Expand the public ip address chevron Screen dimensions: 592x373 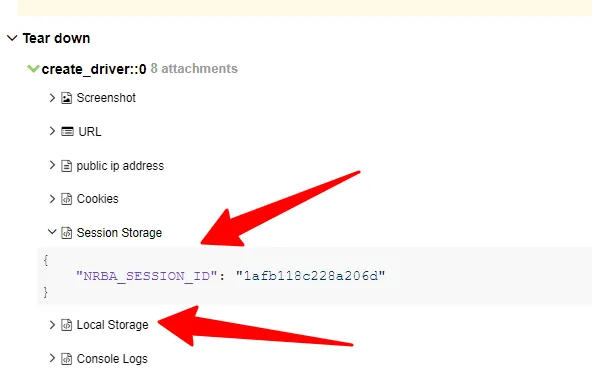pos(52,165)
